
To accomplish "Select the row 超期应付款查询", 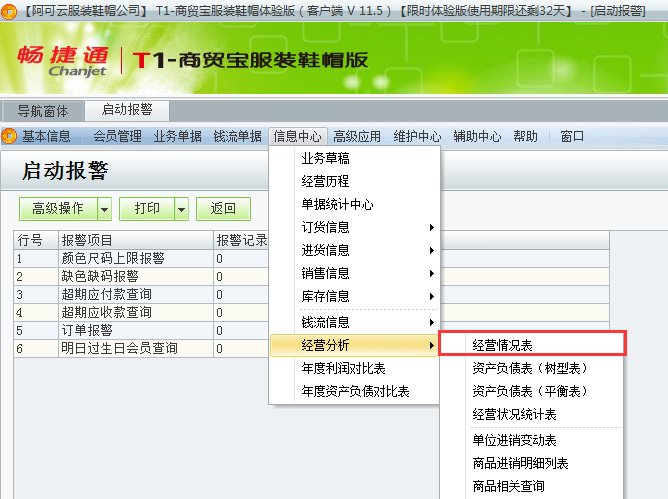I will [141, 294].
